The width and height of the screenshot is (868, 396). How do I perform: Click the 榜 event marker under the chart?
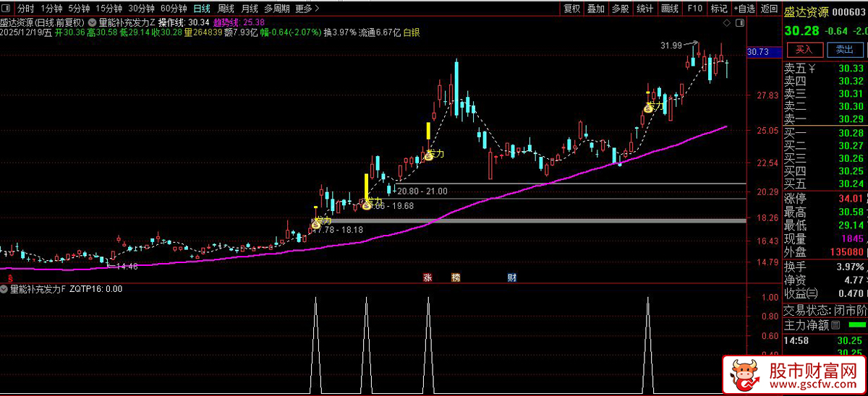pyautogui.click(x=455, y=277)
